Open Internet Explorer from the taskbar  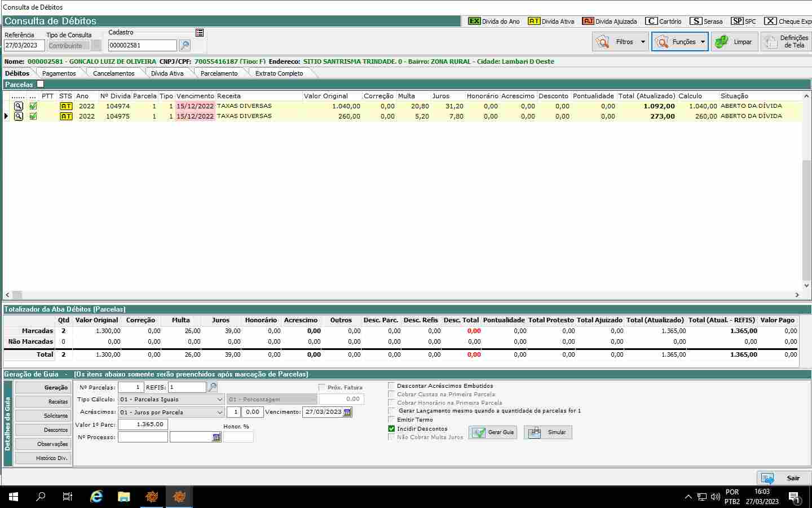pos(96,497)
